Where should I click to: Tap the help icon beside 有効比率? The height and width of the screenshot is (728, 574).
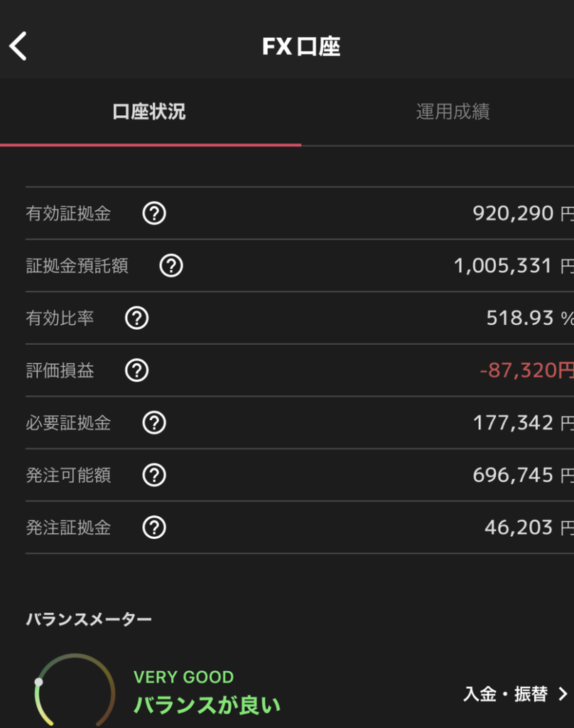pos(137,318)
